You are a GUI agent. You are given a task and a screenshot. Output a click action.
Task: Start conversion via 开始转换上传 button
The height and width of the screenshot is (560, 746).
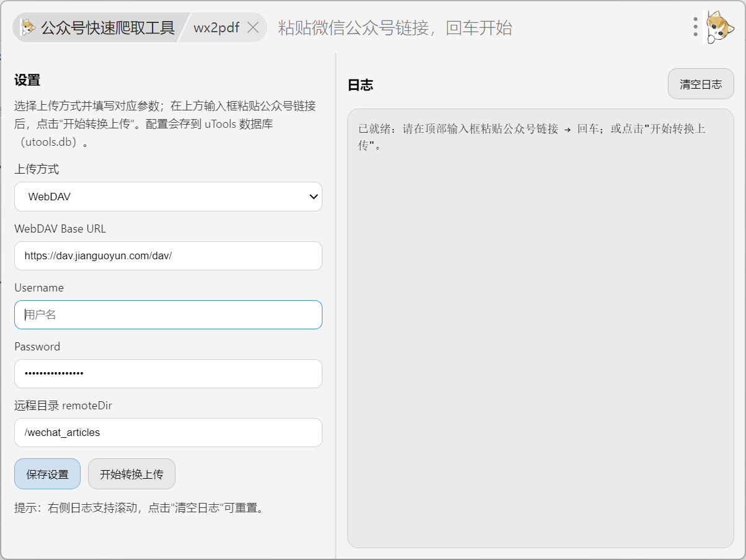coord(131,474)
